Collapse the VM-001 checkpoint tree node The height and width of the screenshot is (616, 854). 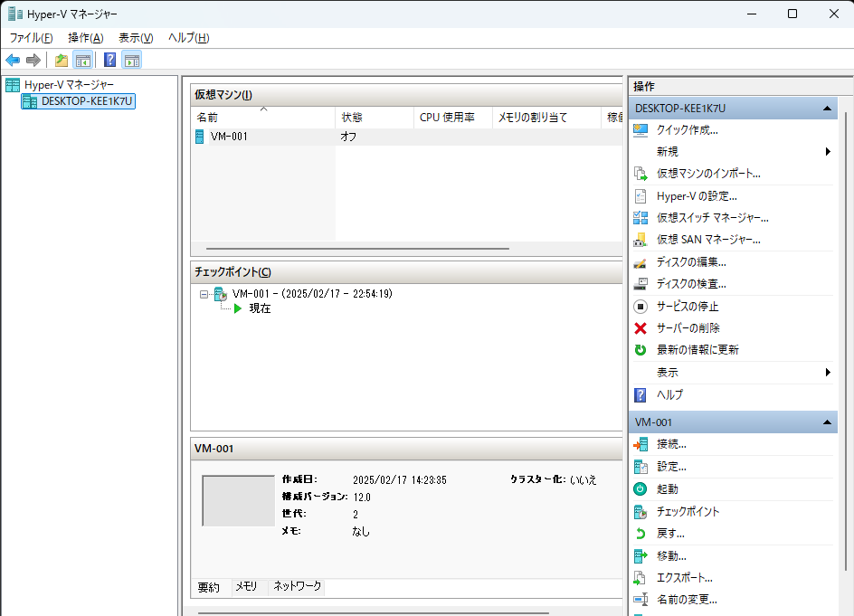(204, 294)
